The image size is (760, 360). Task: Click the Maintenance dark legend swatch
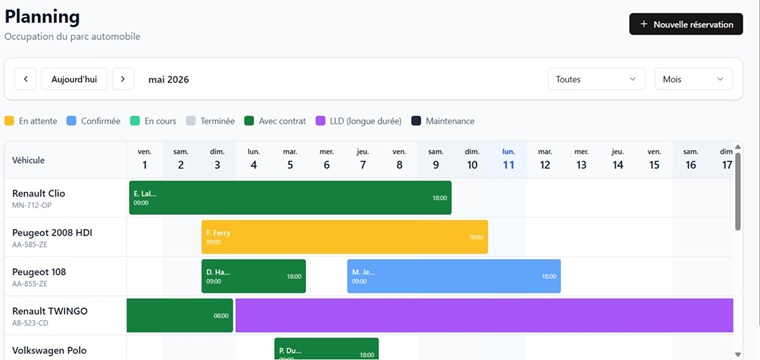pyautogui.click(x=416, y=121)
